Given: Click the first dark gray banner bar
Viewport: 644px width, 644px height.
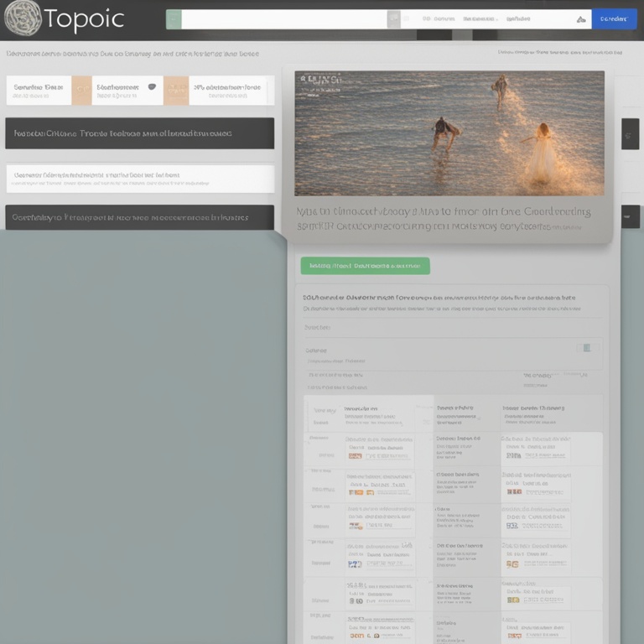Looking at the screenshot, I should [139, 133].
